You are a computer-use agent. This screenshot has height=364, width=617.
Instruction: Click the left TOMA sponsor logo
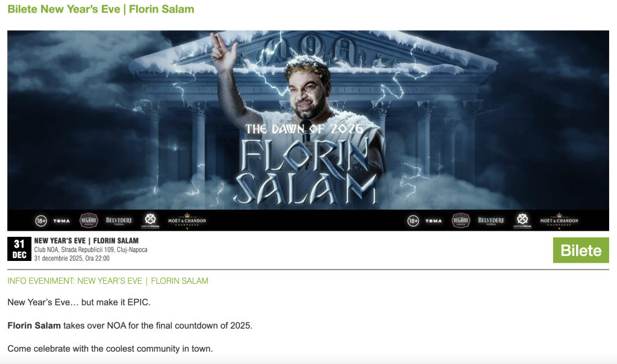pyautogui.click(x=61, y=221)
